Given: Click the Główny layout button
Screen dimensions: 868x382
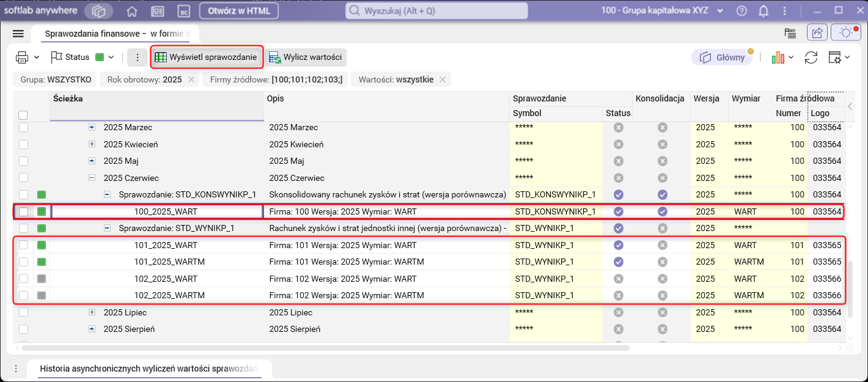Looking at the screenshot, I should click(723, 57).
